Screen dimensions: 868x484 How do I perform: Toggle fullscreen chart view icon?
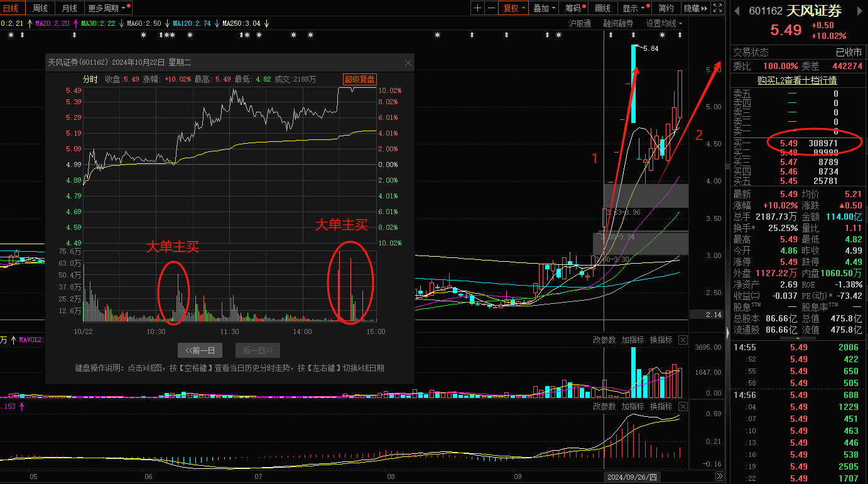(717, 8)
